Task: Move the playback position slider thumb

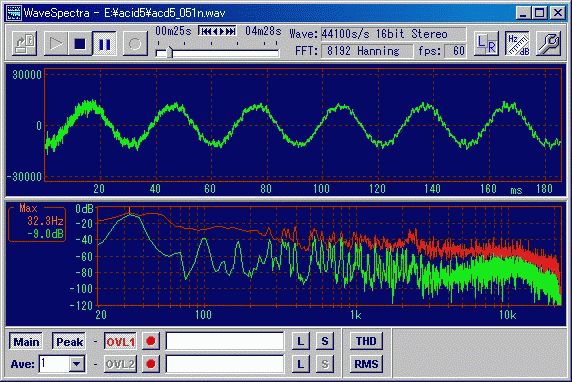Action: pyautogui.click(x=170, y=53)
